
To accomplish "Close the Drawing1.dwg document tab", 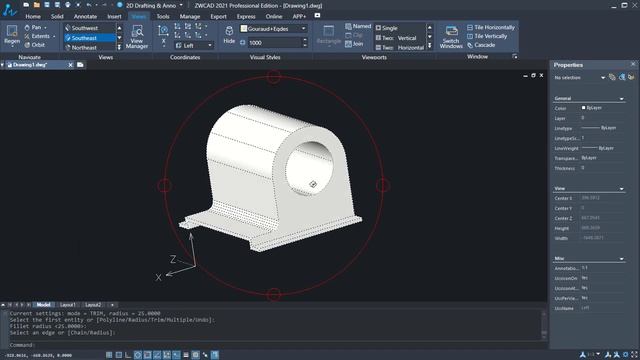I will tap(71, 65).
